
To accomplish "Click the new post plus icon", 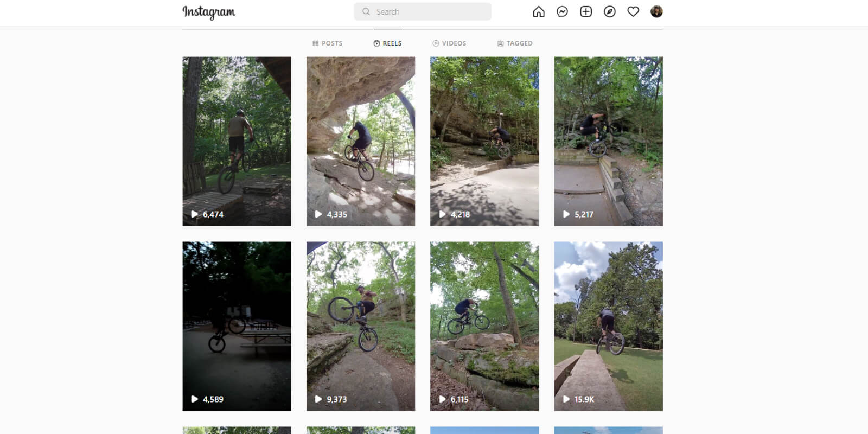I will [x=586, y=12].
